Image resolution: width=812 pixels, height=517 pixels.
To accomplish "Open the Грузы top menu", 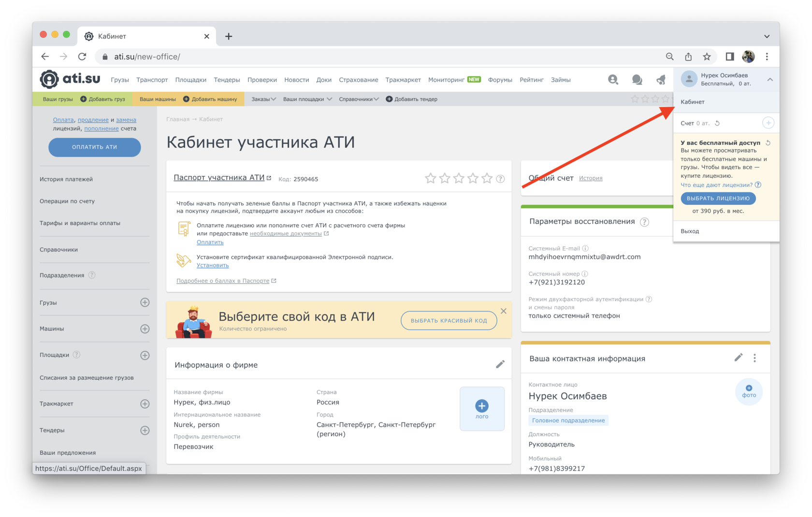I will pyautogui.click(x=120, y=80).
